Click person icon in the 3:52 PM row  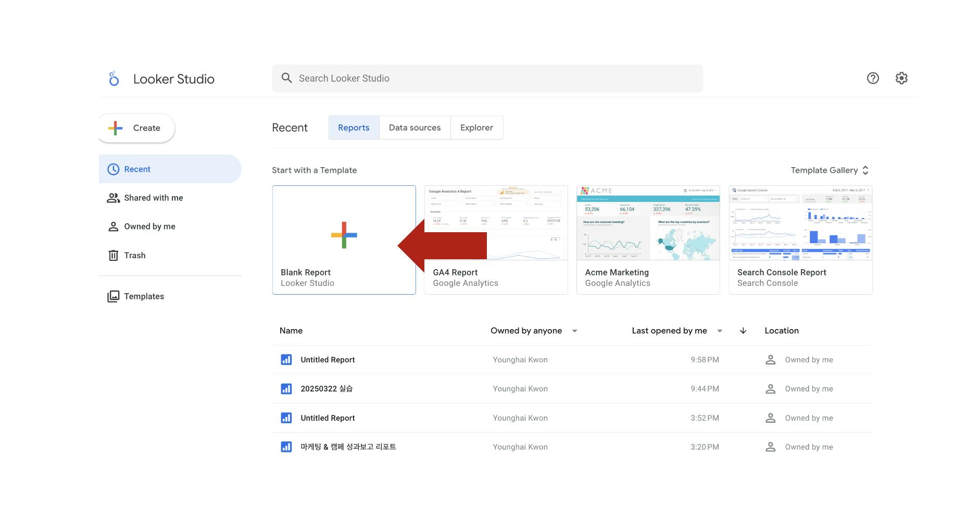click(771, 418)
